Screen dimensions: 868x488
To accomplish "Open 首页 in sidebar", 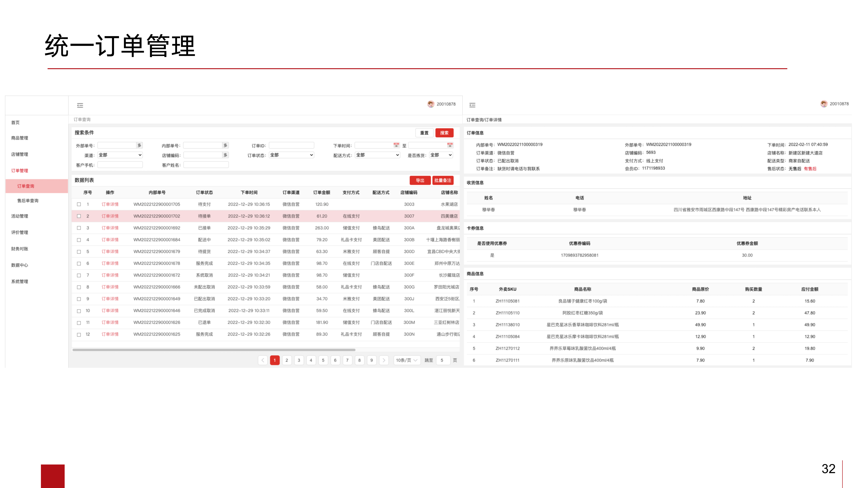I will click(15, 123).
